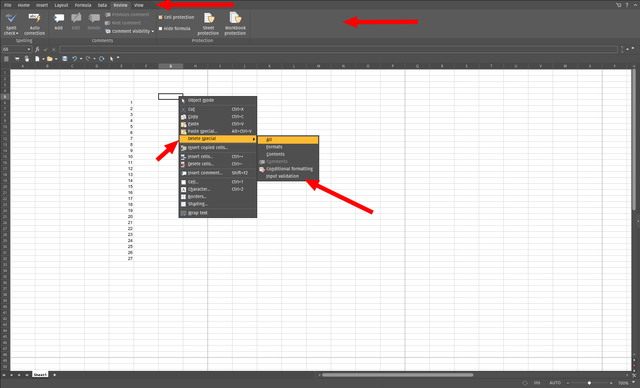
Task: Click the touch mode hand icon
Action: (x=27, y=59)
